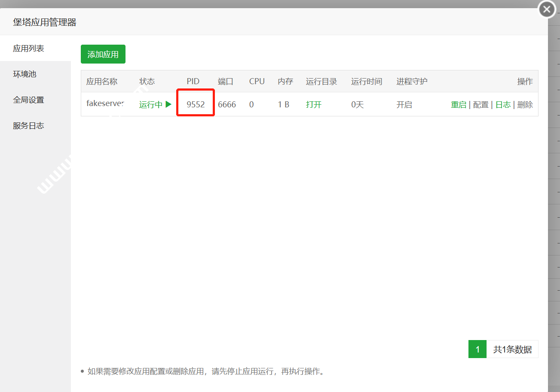The height and width of the screenshot is (392, 560).
Task: Toggle process guard 开启 for fakeserver
Action: [404, 105]
